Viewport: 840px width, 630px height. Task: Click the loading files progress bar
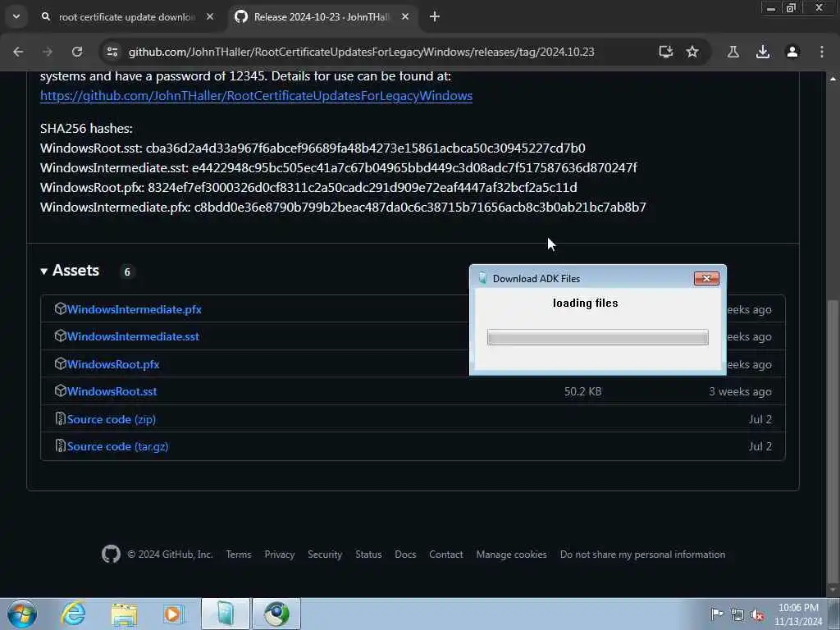[x=598, y=337]
